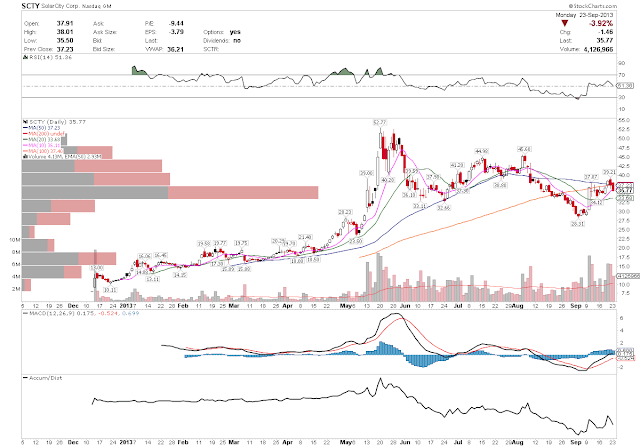Click the MA(100) orange legend entry
The width and height of the screenshot is (640, 447).
[43, 151]
